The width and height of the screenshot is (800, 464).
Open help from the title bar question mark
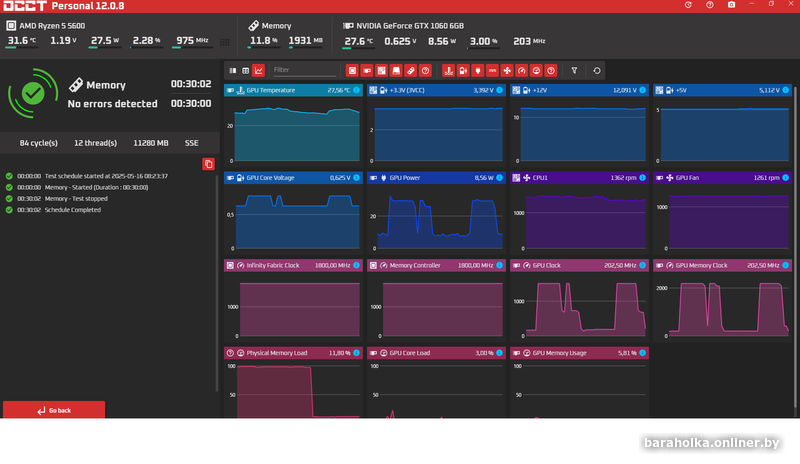click(710, 5)
